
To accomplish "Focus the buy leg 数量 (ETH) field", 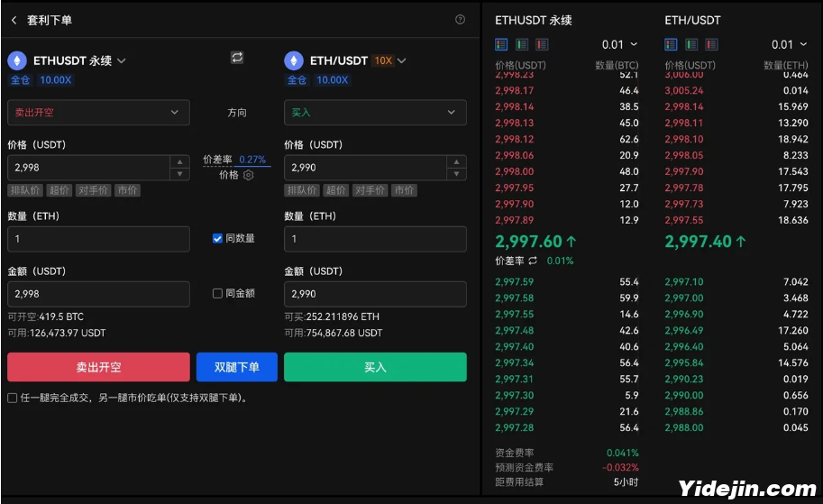I will click(x=375, y=239).
